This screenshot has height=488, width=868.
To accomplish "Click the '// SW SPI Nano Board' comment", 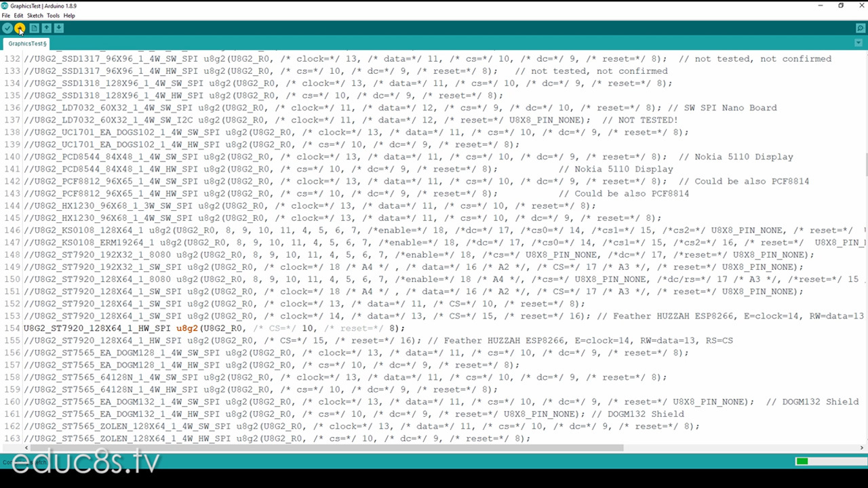I will pyautogui.click(x=722, y=108).
